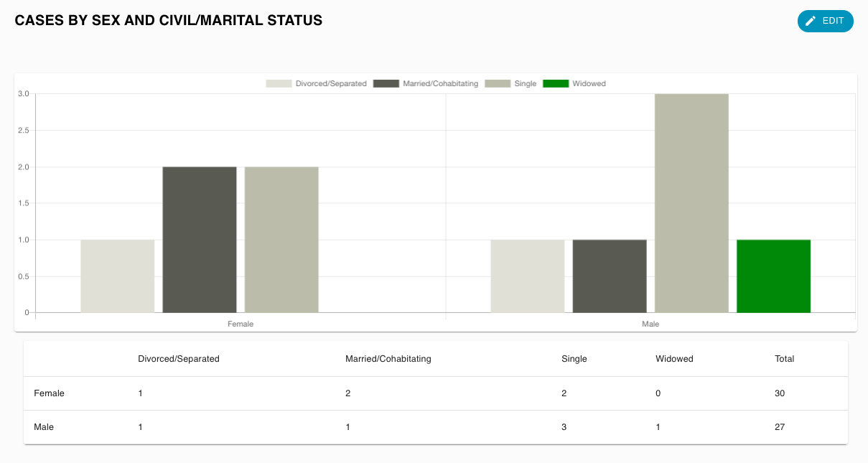
Task: Click the 3.0 y-axis label
Action: [x=24, y=94]
